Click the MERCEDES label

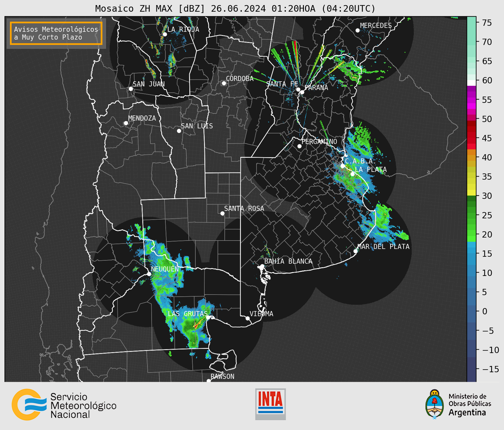[376, 26]
